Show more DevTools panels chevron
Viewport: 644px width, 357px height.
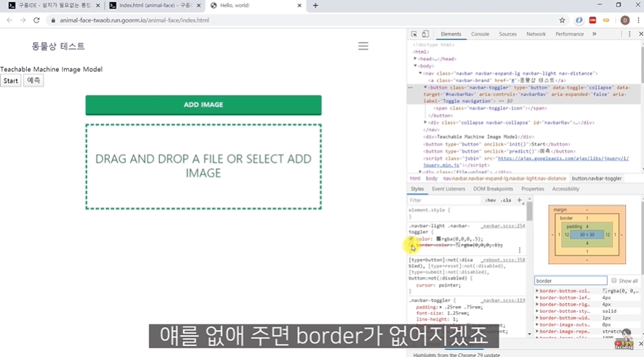coord(595,34)
